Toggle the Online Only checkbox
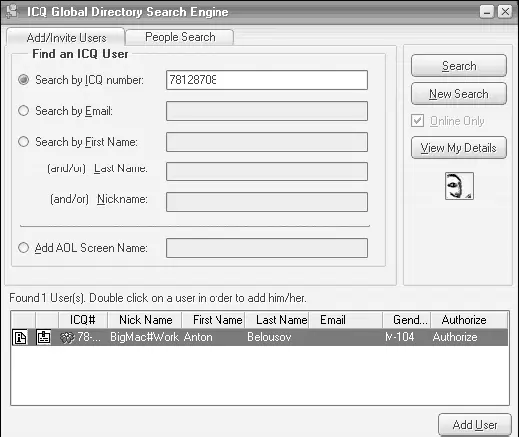 (x=417, y=121)
